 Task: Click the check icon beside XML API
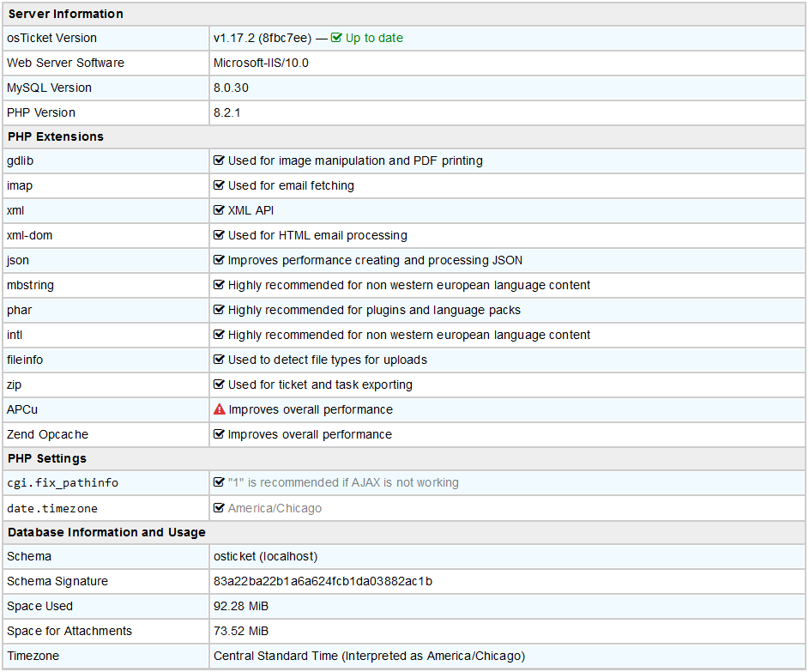point(219,210)
